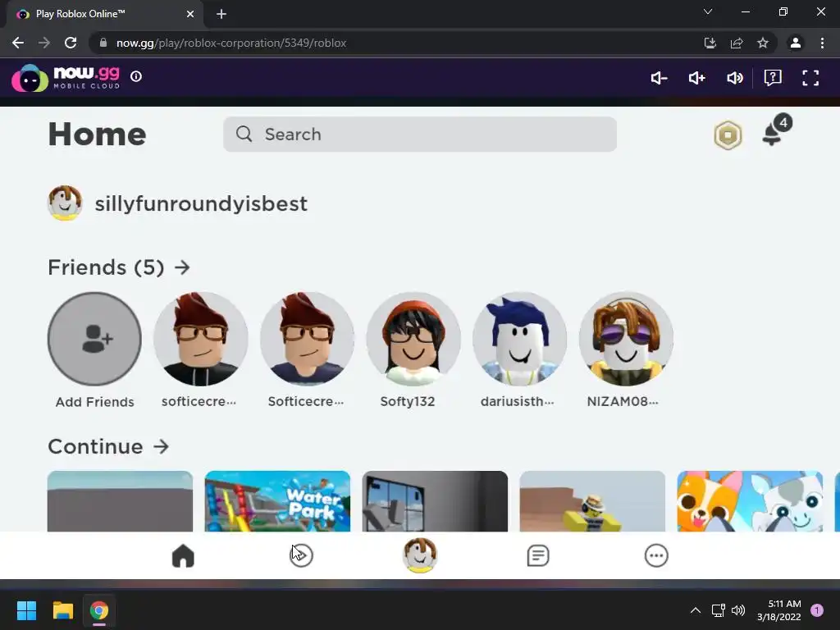Open the taskbar network icon
840x630 pixels.
718,610
